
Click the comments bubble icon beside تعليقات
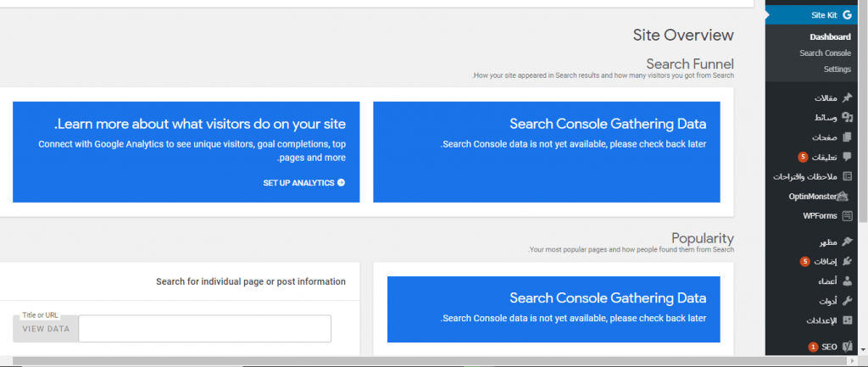[847, 157]
